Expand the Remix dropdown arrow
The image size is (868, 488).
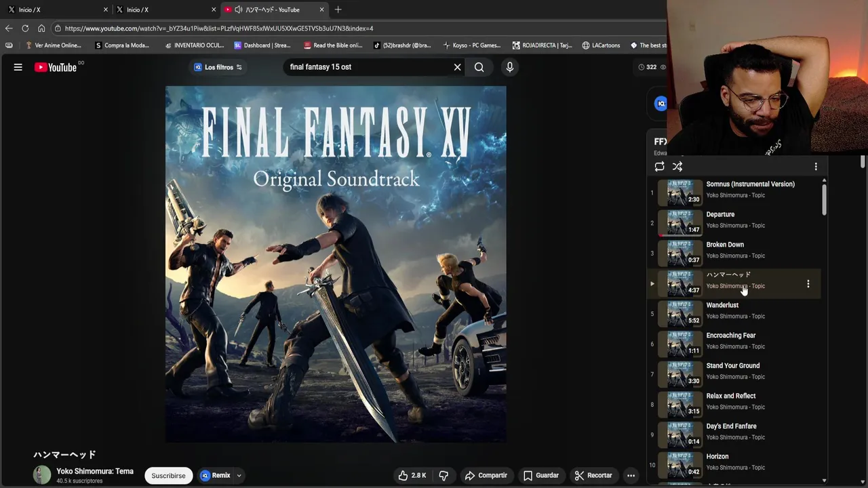[239, 476]
